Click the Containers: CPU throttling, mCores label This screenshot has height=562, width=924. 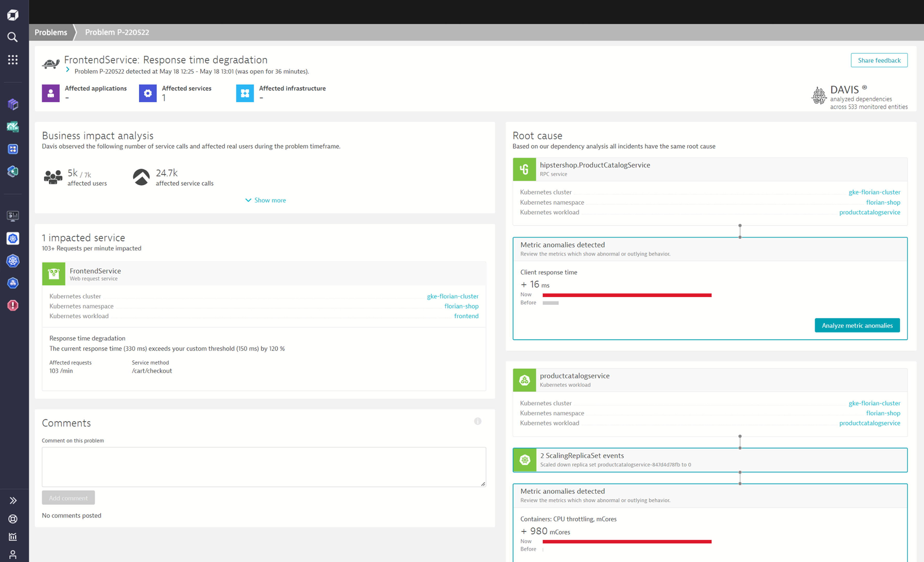(x=568, y=519)
